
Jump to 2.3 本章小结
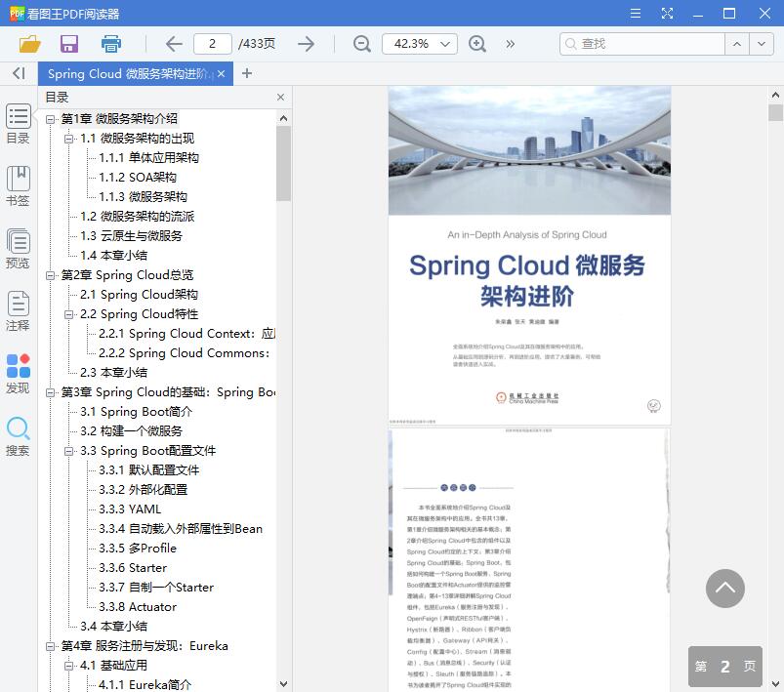tap(113, 372)
